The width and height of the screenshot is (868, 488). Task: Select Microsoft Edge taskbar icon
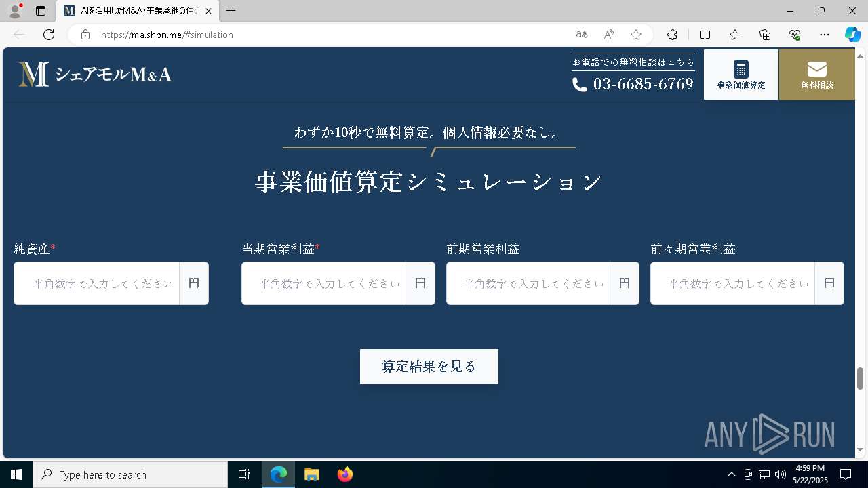(x=279, y=474)
